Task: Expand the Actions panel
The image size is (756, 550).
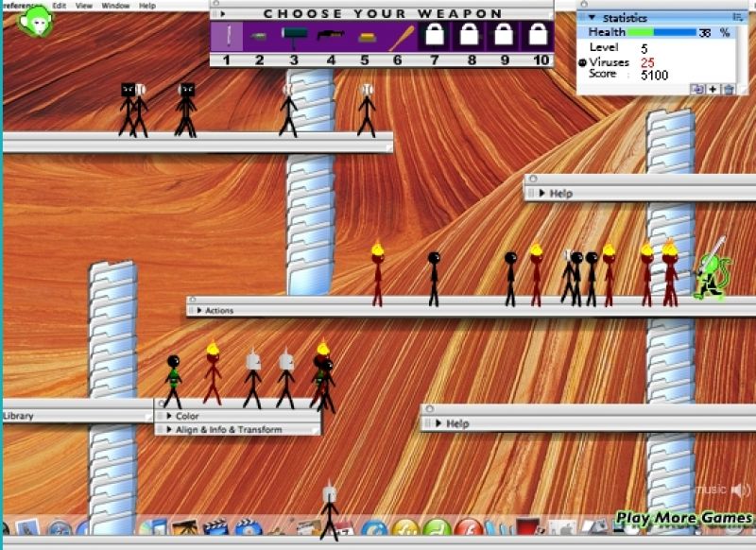Action: pyautogui.click(x=199, y=311)
